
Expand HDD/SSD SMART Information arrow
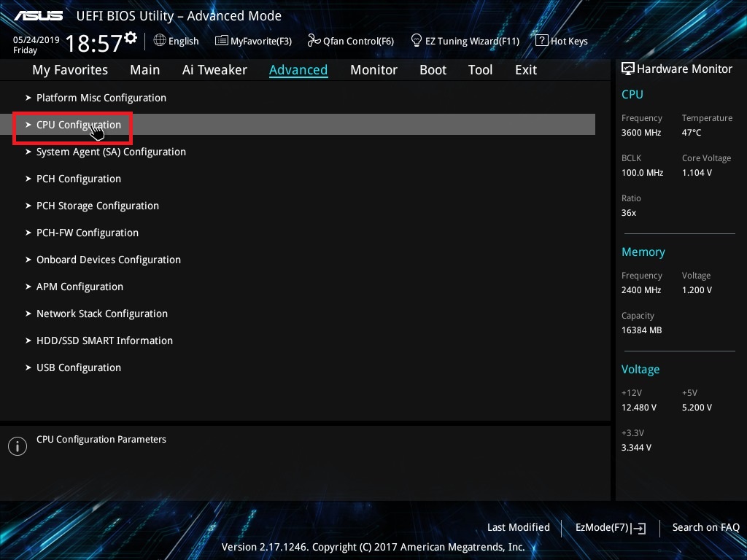(x=28, y=341)
